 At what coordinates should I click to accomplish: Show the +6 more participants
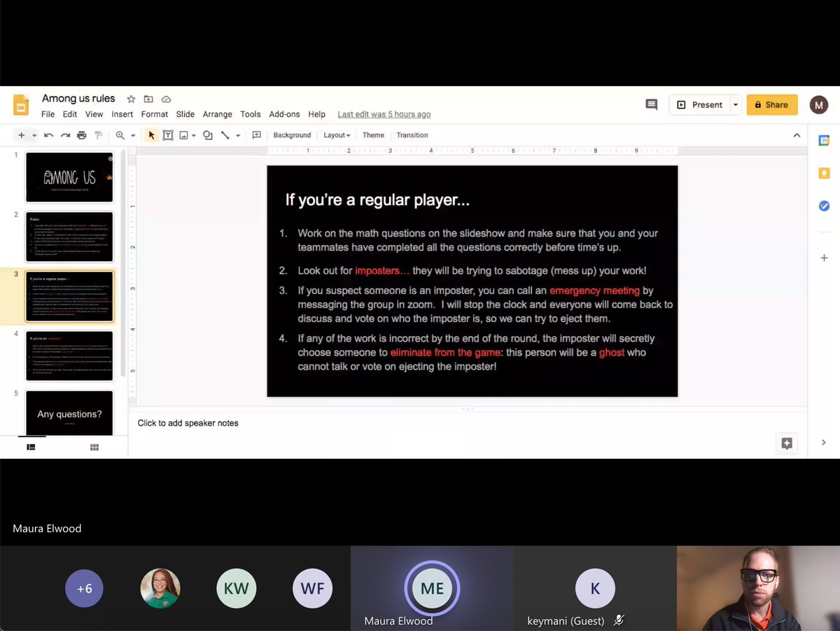[85, 588]
